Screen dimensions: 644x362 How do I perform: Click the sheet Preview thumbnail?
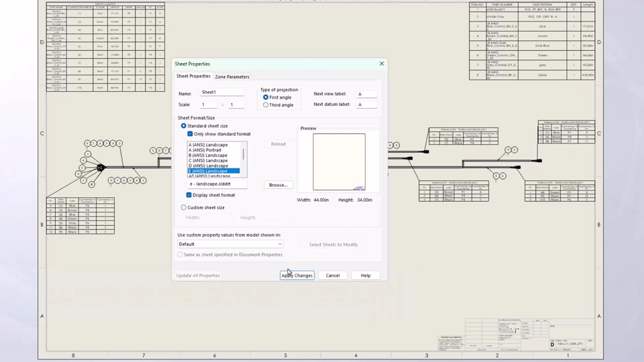[339, 162]
